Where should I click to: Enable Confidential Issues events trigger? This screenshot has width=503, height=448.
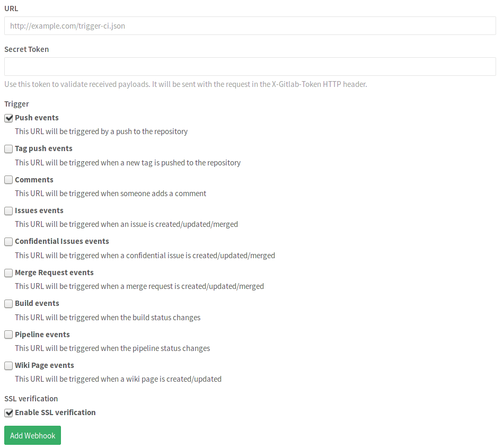point(8,242)
